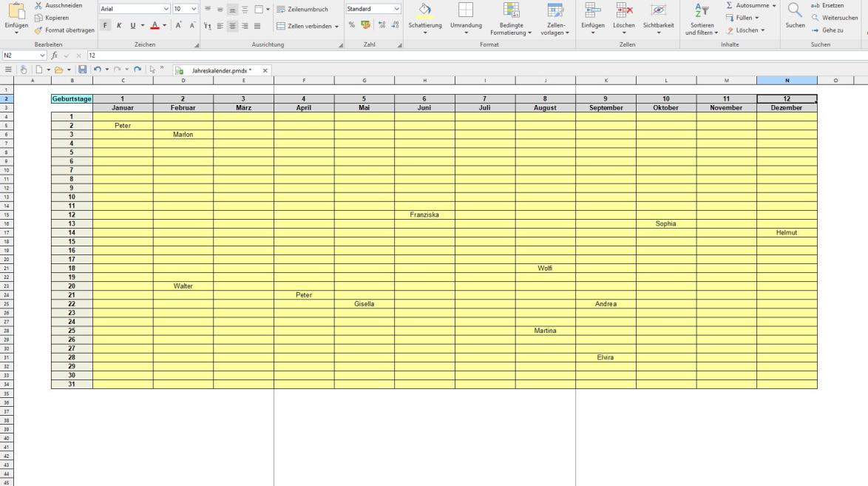
Task: Toggle italic formatting button K
Action: tap(118, 25)
